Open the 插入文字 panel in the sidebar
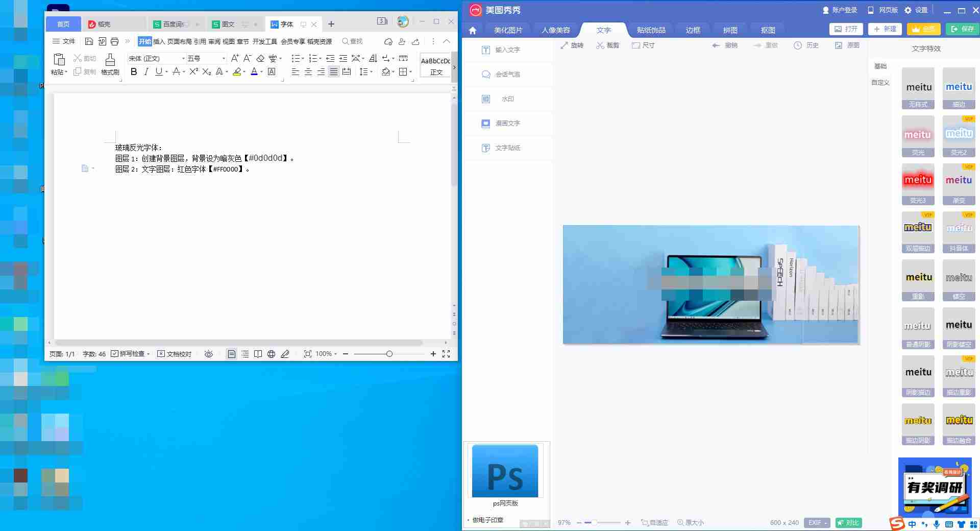The image size is (980, 531). click(507, 50)
